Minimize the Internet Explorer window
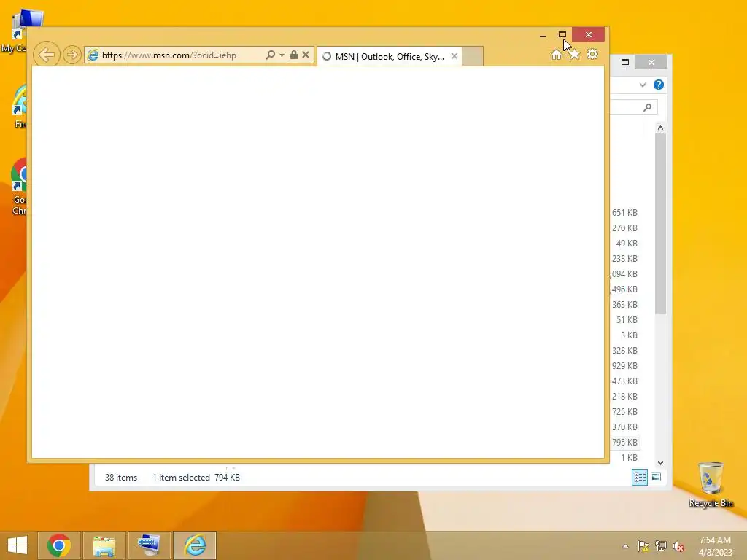This screenshot has width=747, height=560. click(543, 35)
